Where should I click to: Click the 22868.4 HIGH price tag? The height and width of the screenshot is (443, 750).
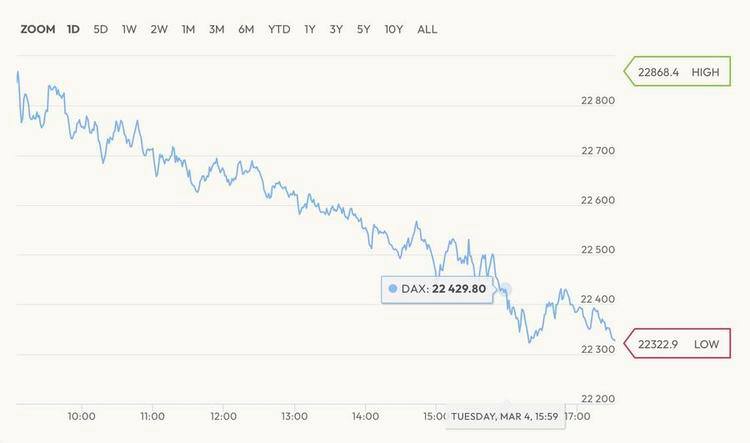[x=676, y=72]
